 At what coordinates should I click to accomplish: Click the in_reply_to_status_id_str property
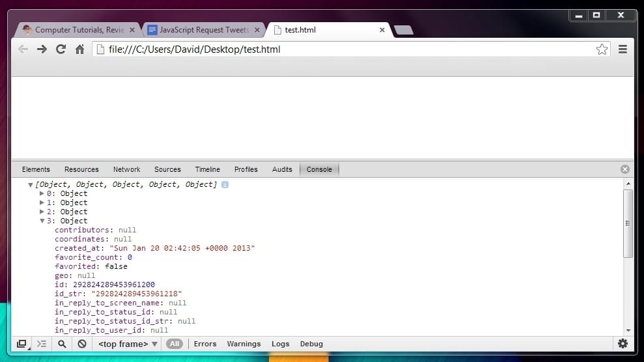[x=125, y=321]
